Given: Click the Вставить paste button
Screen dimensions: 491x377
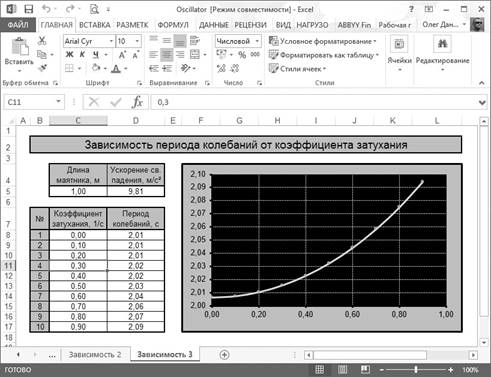Looking at the screenshot, I should 19,55.
